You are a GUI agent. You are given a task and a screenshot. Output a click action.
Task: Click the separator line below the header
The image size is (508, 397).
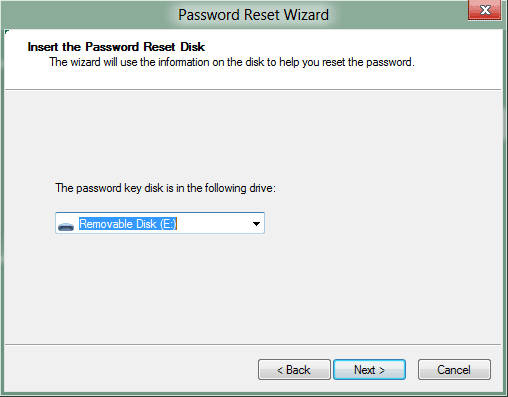point(253,89)
